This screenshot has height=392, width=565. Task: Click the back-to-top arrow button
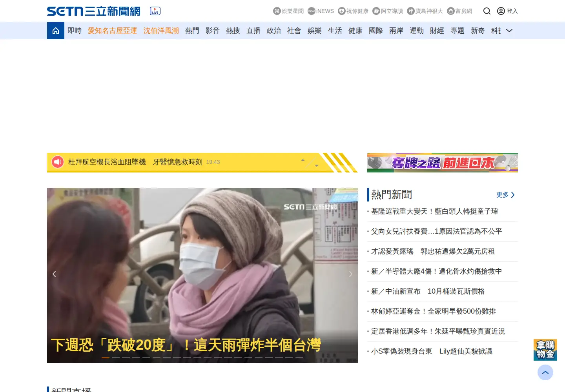pos(545,372)
